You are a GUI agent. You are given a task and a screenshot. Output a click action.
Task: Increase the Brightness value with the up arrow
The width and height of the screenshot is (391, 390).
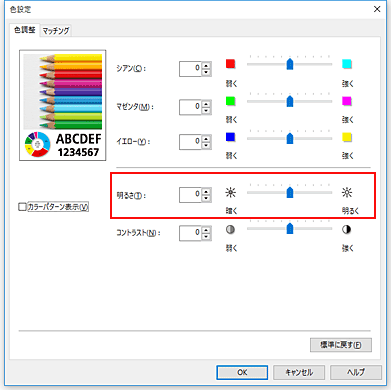click(206, 192)
